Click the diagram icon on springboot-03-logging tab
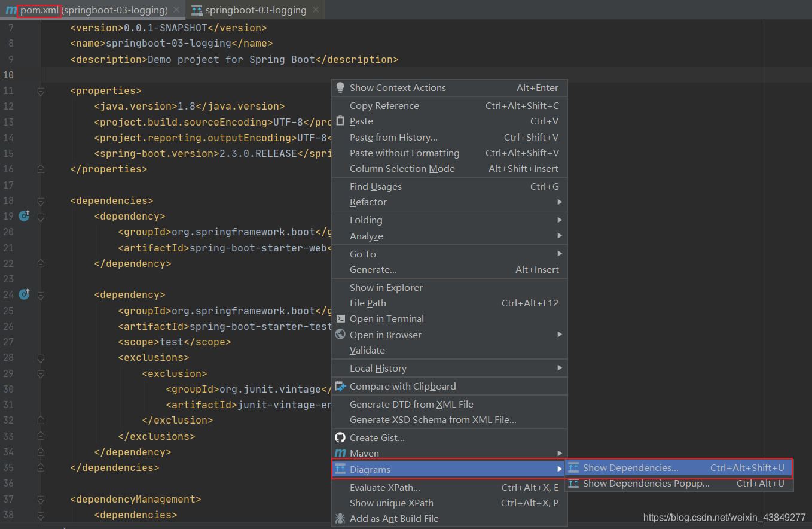The width and height of the screenshot is (812, 529). click(197, 10)
